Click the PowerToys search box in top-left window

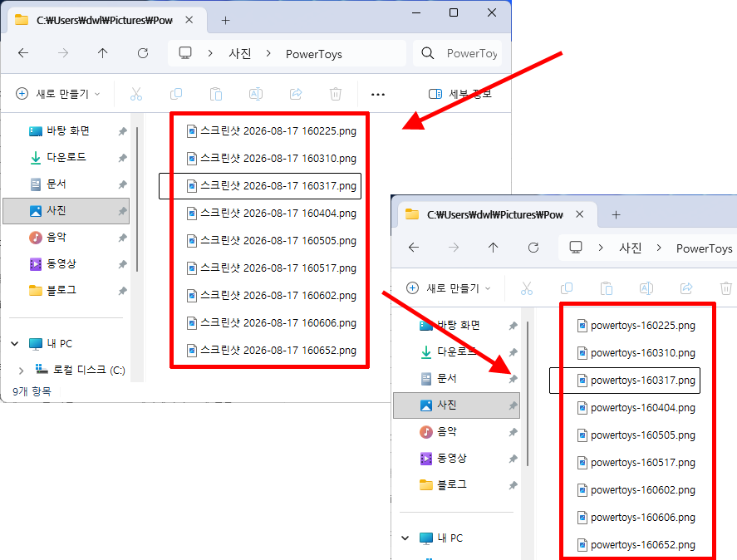(458, 53)
